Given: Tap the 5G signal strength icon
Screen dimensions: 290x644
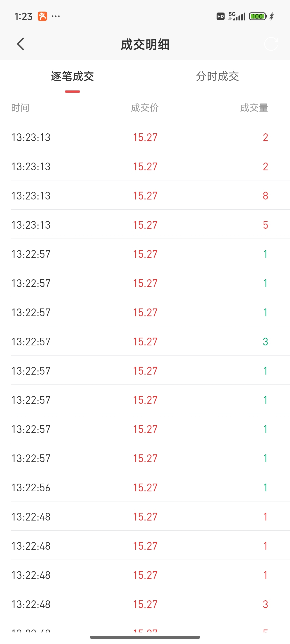Looking at the screenshot, I should click(x=237, y=16).
